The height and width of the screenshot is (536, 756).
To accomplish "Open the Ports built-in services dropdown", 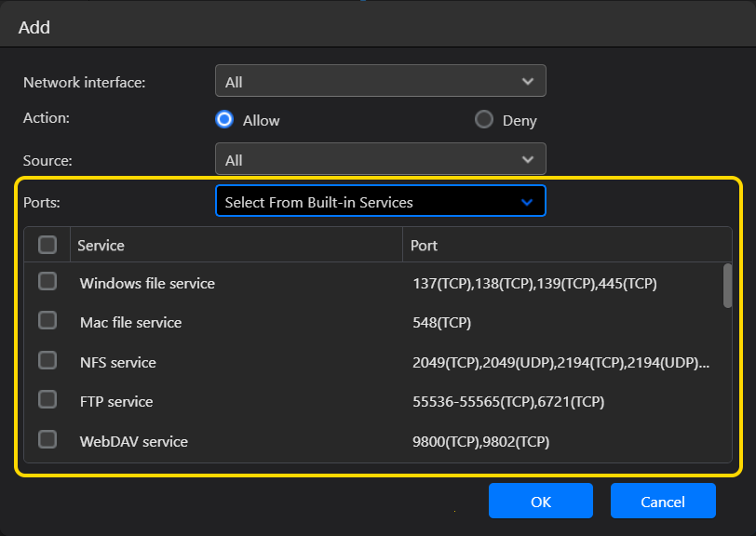I will (381, 201).
